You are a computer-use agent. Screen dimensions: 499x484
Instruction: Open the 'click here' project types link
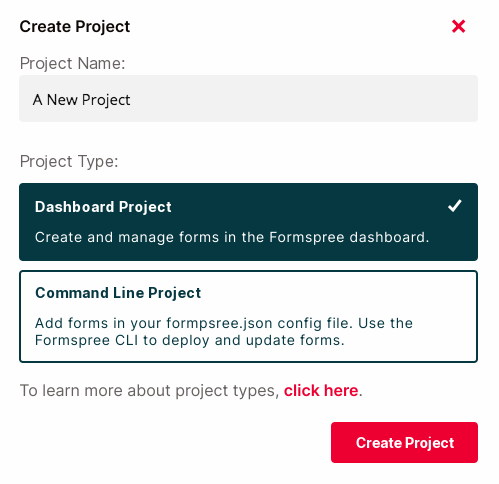tap(321, 390)
